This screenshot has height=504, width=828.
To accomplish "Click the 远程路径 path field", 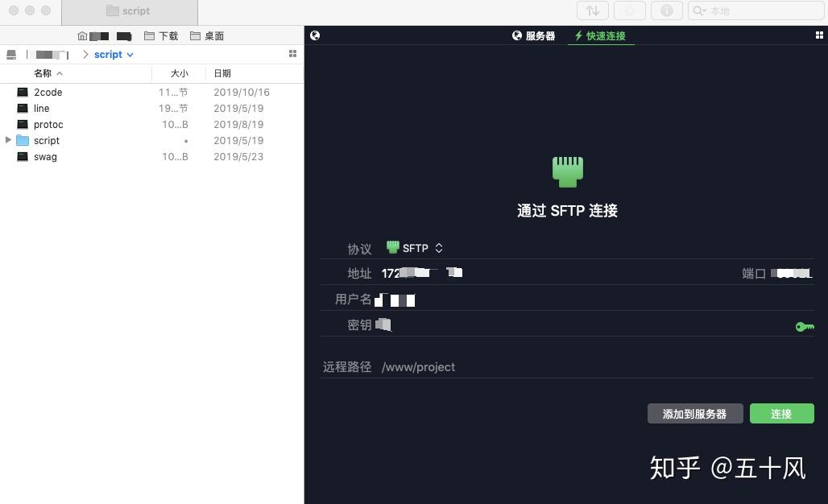I will click(x=419, y=366).
